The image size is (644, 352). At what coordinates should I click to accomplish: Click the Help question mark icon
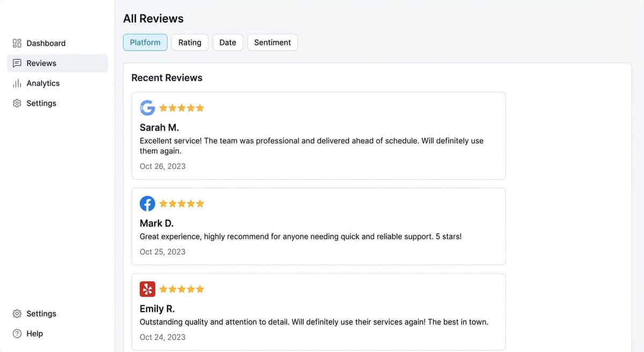16,333
